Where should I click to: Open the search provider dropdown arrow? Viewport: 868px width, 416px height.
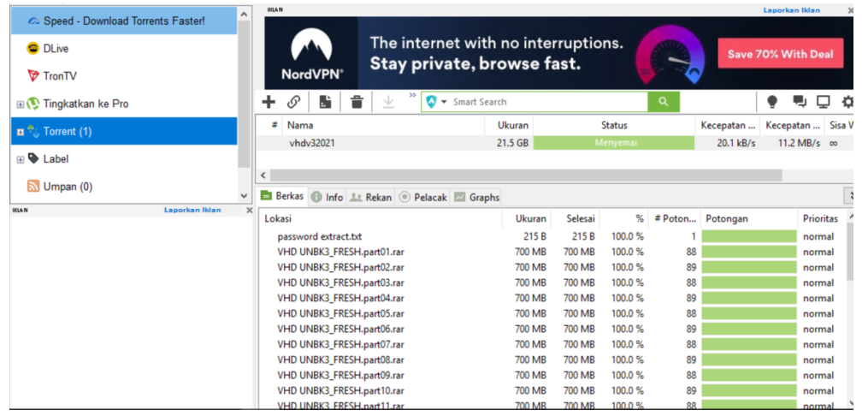tap(444, 103)
